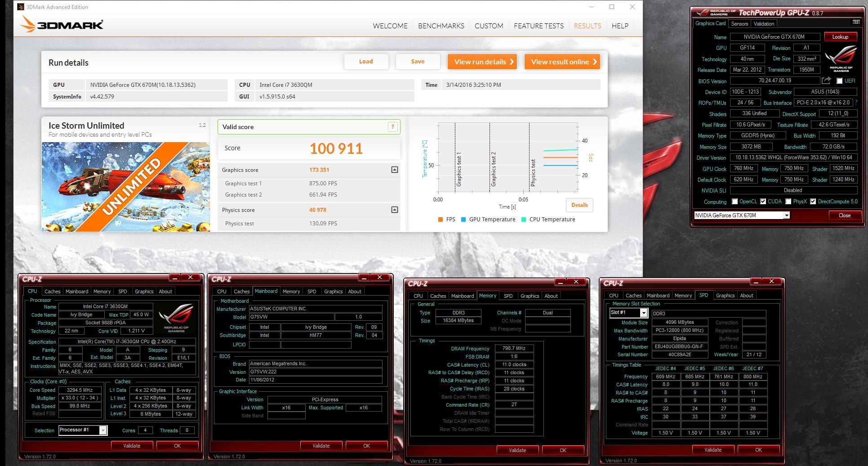Click the Physics score value 40 978
Viewport: 868px width, 466px height.
pos(317,210)
